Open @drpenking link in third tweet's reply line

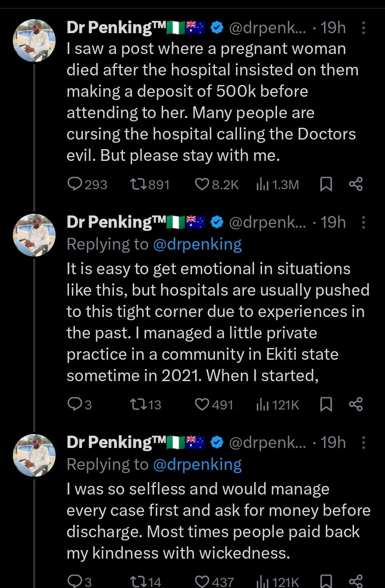pos(197,465)
